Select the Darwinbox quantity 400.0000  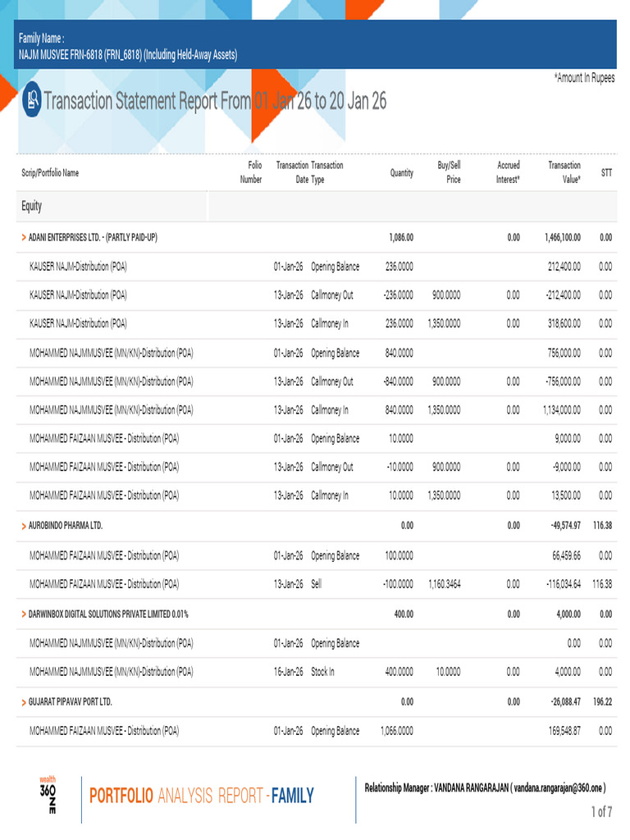(x=399, y=672)
